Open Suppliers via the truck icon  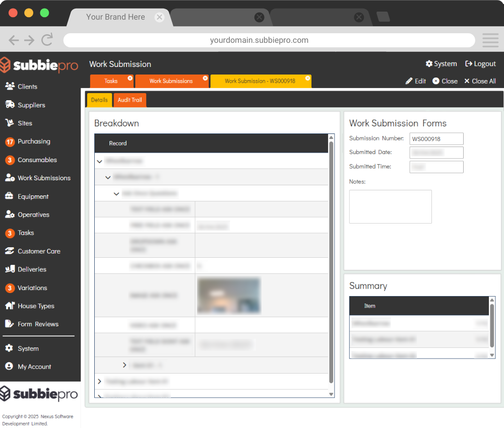[10, 105]
